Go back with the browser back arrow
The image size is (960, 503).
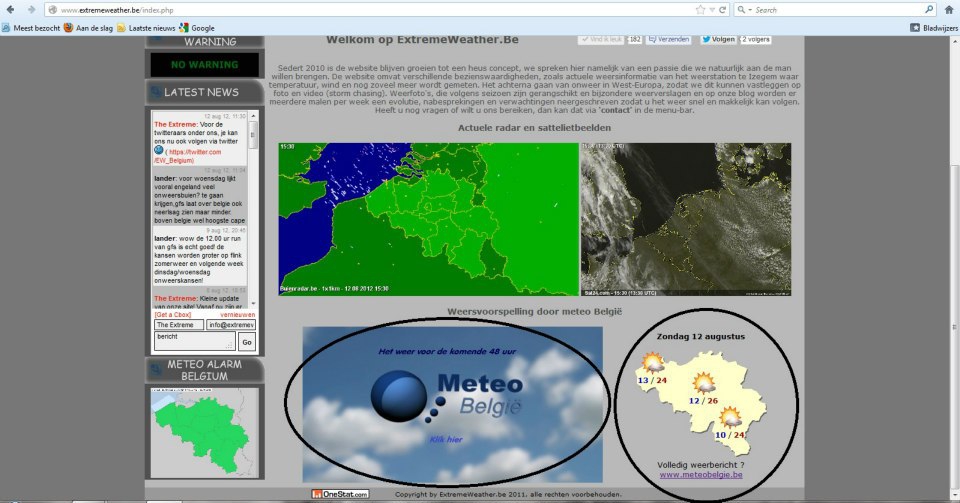[x=10, y=9]
